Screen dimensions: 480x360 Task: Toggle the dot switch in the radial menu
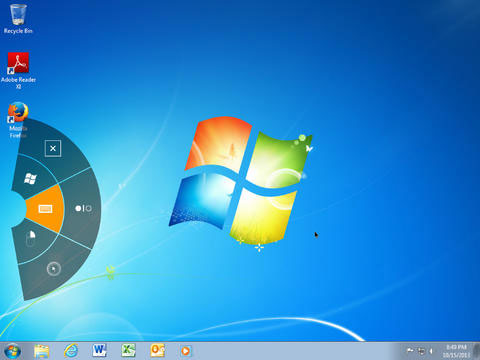pyautogui.click(x=83, y=208)
